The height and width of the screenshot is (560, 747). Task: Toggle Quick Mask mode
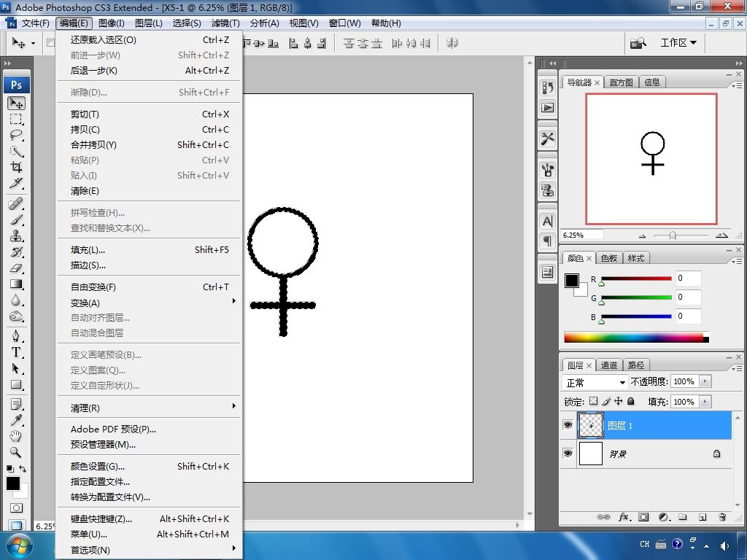tap(16, 507)
